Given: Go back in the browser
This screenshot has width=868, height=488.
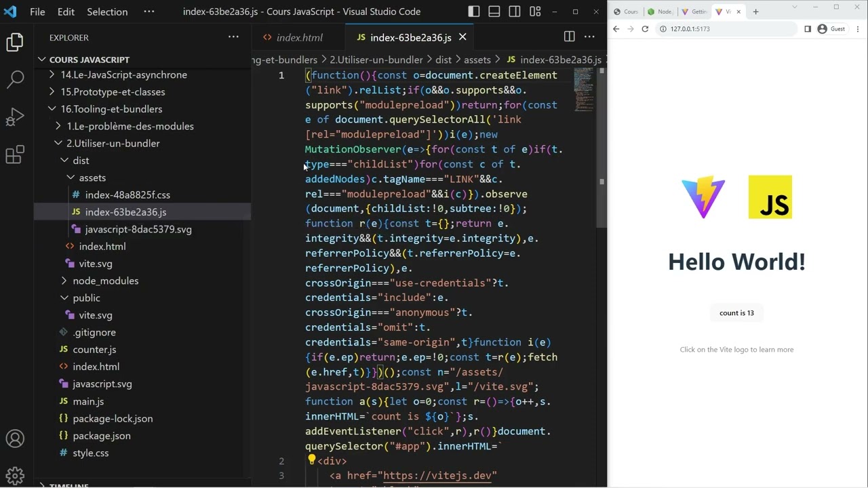Looking at the screenshot, I should tap(616, 29).
